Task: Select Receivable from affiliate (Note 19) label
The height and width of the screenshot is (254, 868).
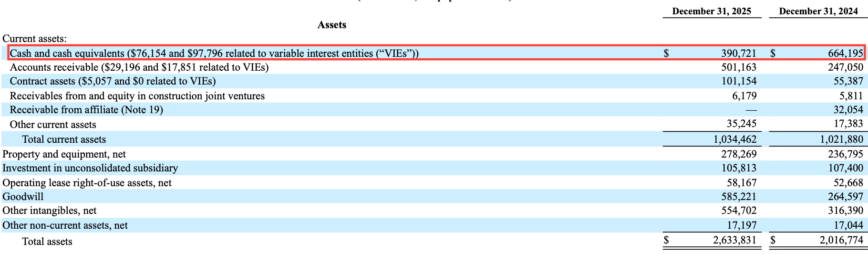Action: pyautogui.click(x=86, y=110)
